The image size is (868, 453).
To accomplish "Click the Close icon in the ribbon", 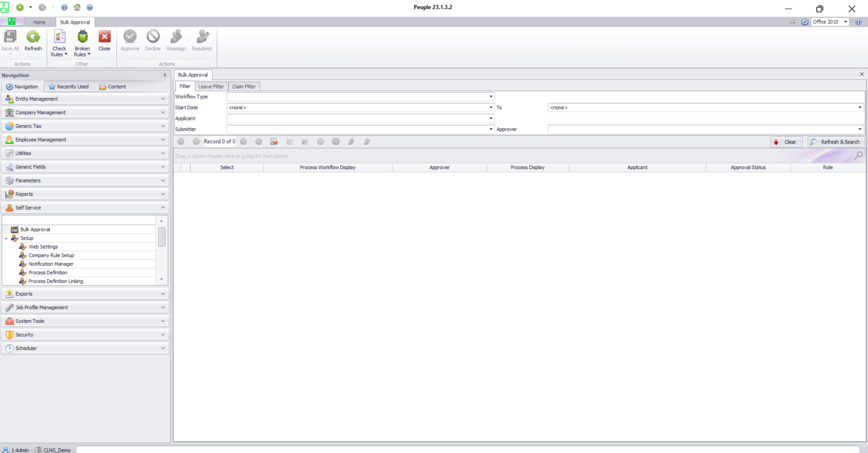I will 104,40.
